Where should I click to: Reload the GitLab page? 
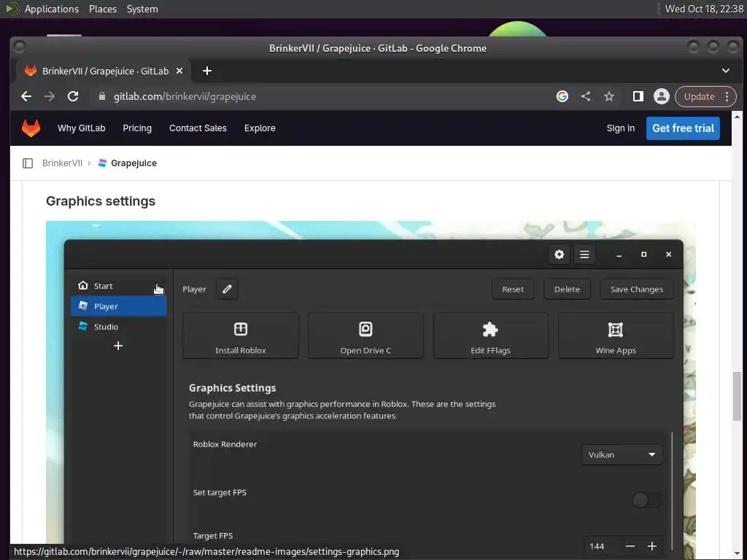point(73,97)
